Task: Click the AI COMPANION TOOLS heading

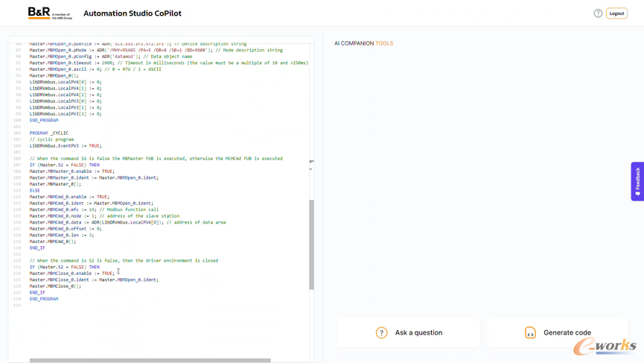Action: point(363,43)
